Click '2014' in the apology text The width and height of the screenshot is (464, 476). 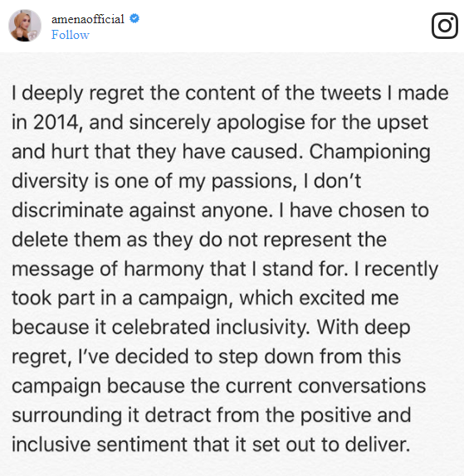click(x=57, y=123)
